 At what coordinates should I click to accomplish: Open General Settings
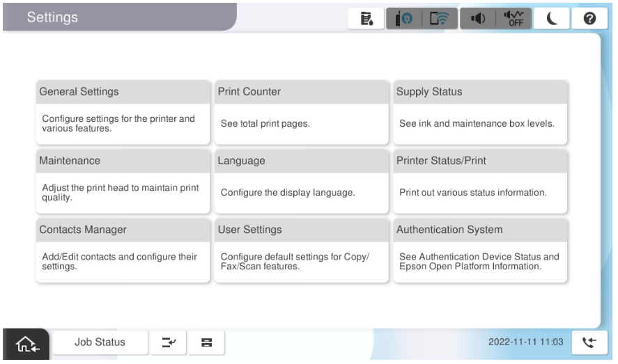pyautogui.click(x=123, y=112)
